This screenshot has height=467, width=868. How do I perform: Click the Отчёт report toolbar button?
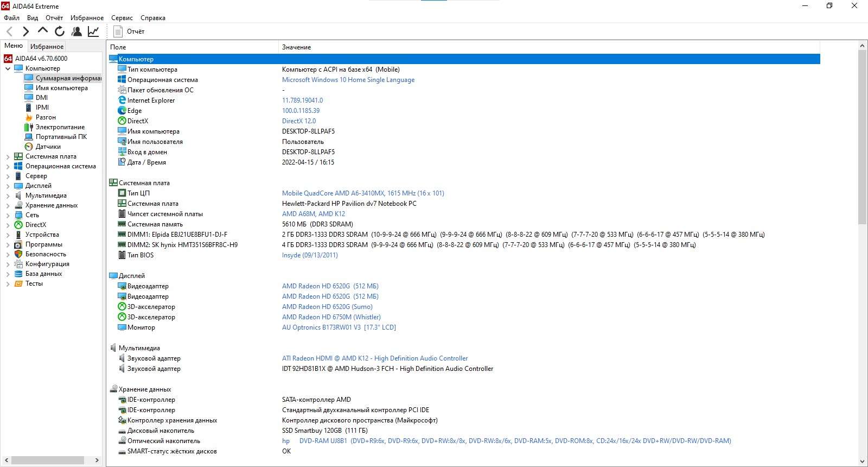click(x=129, y=31)
